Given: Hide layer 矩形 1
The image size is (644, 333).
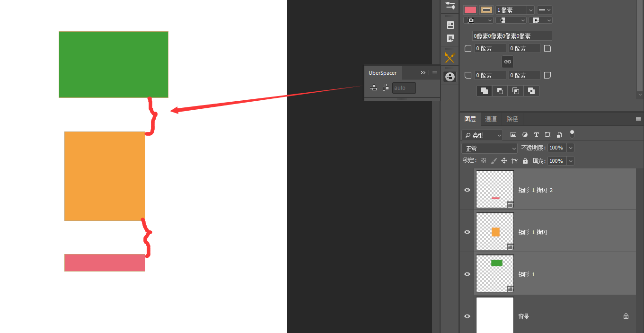Looking at the screenshot, I should (x=468, y=274).
